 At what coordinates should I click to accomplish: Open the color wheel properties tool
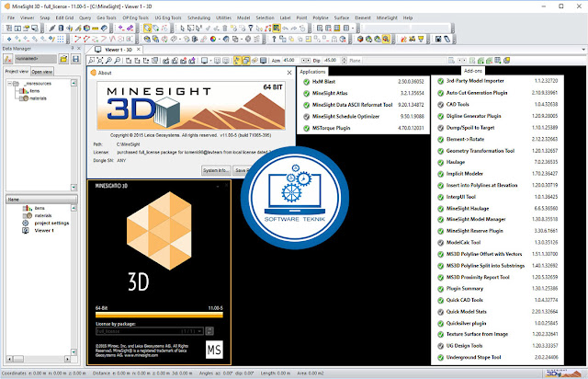[x=212, y=39]
